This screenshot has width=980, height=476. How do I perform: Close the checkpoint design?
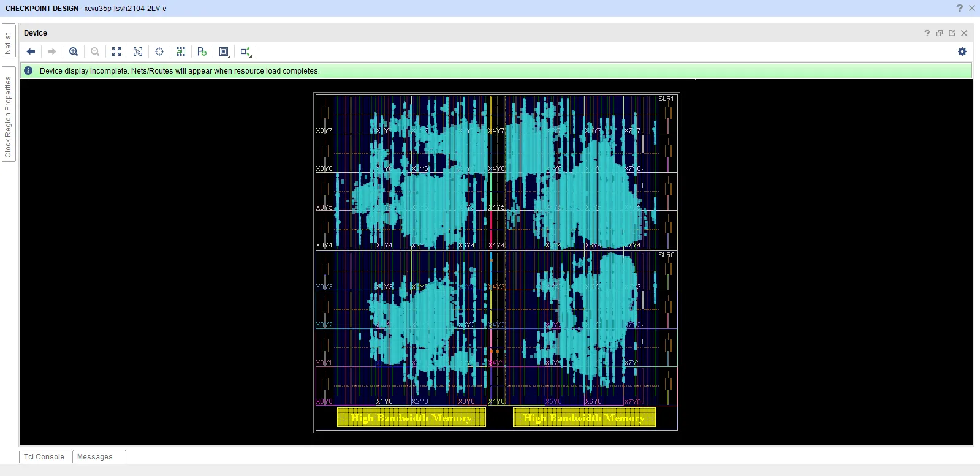point(971,8)
